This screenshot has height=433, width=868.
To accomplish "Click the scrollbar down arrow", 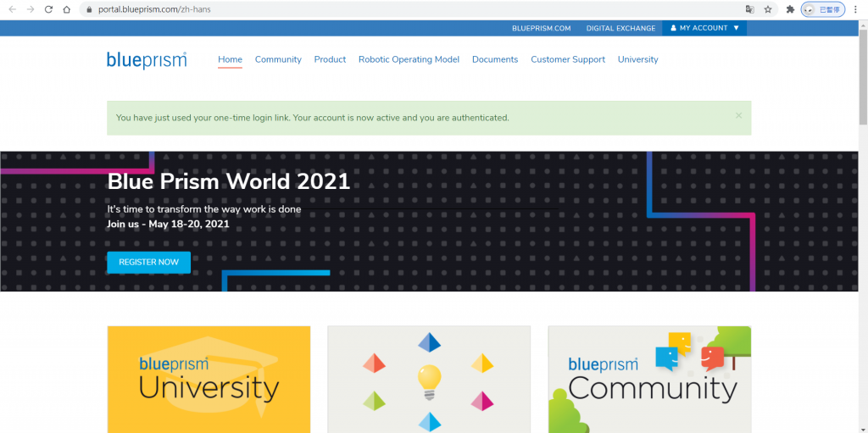I will [x=863, y=429].
